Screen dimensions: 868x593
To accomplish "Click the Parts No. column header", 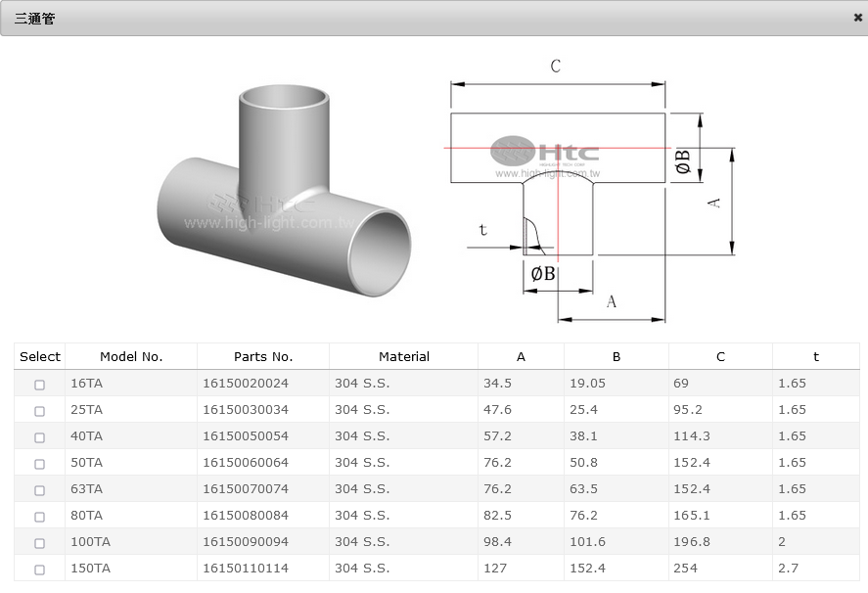I will 263,357.
